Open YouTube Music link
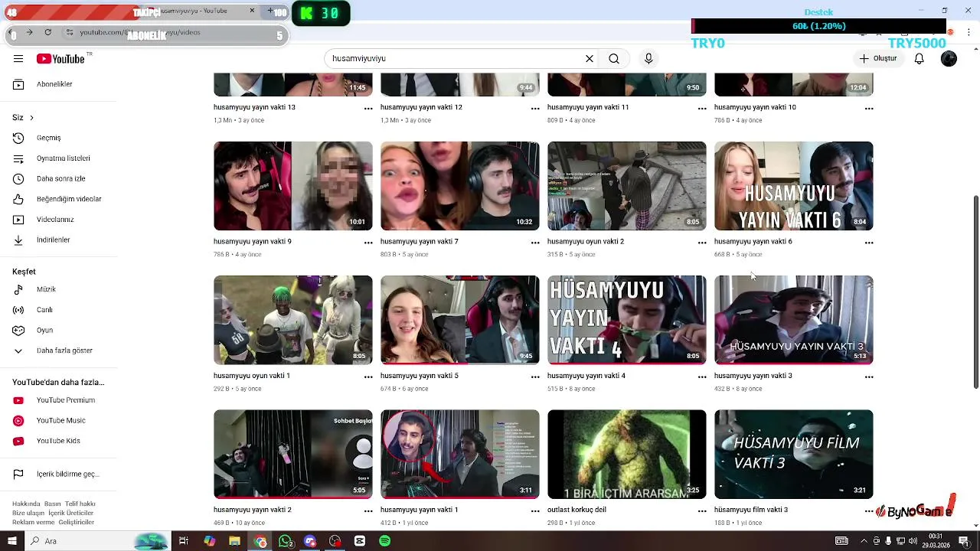 click(61, 421)
